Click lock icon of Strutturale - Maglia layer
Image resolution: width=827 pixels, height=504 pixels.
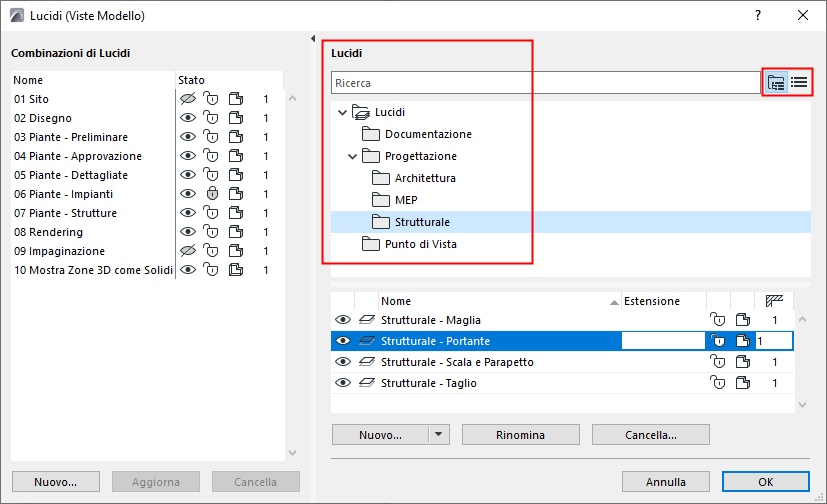coord(717,320)
